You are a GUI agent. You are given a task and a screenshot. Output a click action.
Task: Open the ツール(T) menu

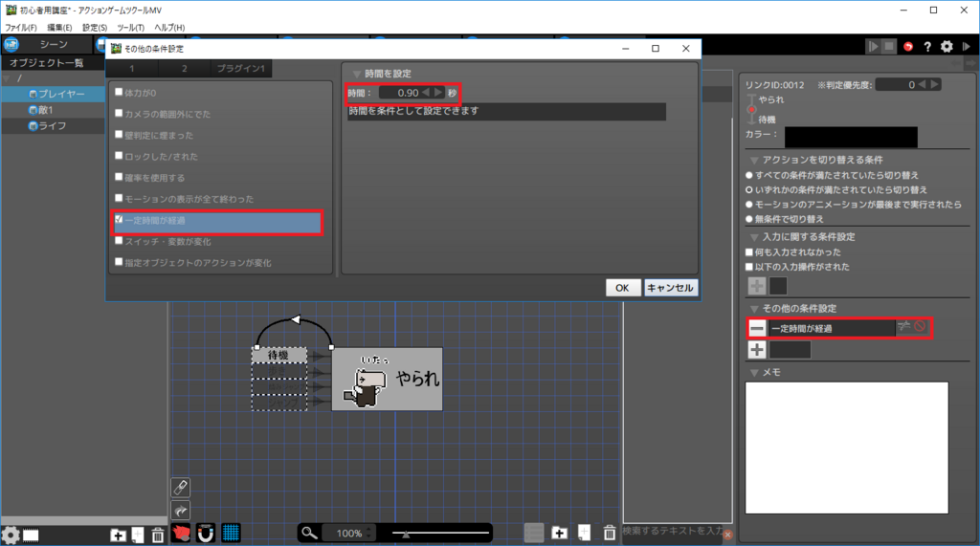(x=130, y=28)
